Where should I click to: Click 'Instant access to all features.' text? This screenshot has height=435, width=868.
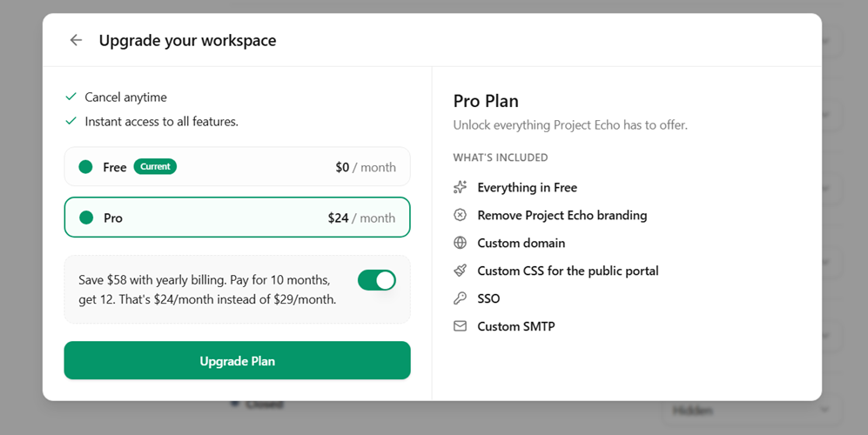click(162, 122)
